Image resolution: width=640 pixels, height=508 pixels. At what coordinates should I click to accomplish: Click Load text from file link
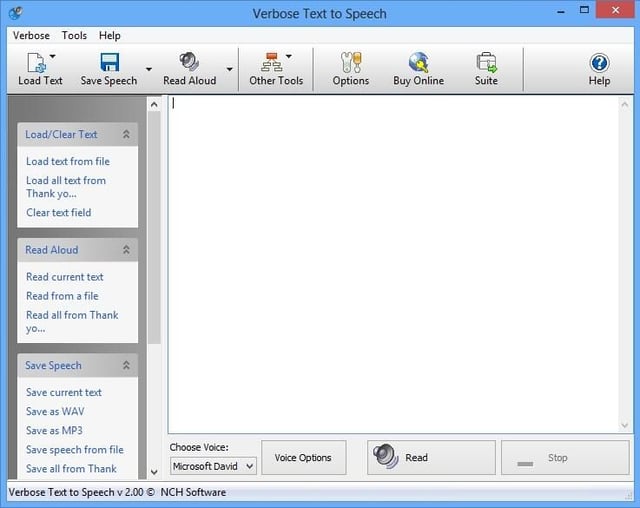coord(68,161)
